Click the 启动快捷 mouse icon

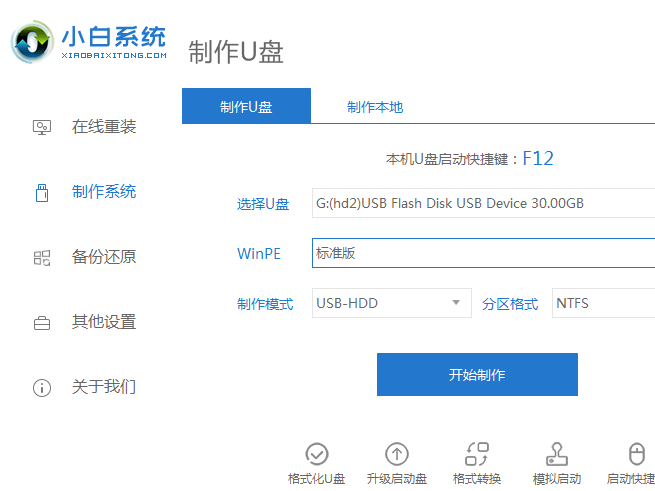(637, 454)
